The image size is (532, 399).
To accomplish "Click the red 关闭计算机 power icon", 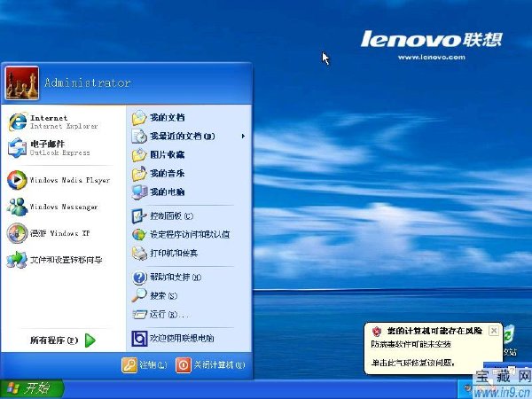I will (x=184, y=365).
